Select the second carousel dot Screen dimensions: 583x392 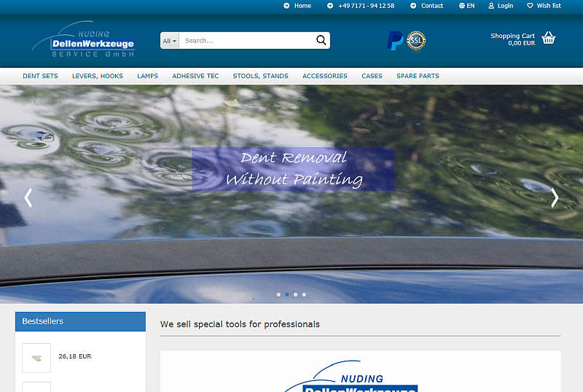click(x=287, y=294)
